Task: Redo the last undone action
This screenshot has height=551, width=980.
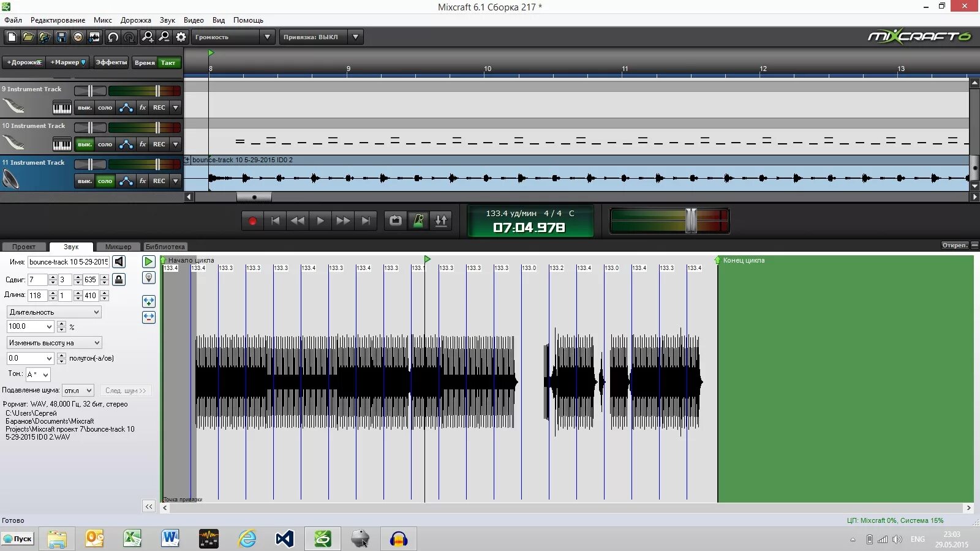Action: pyautogui.click(x=129, y=37)
